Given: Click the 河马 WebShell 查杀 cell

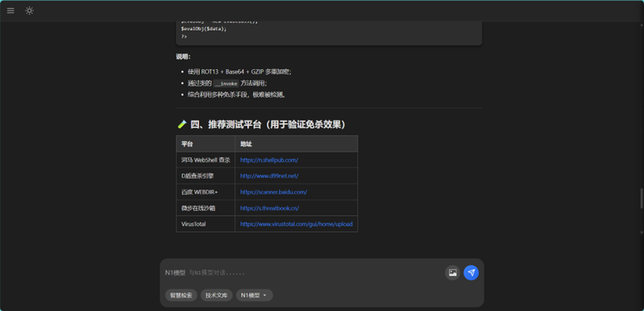Looking at the screenshot, I should [205, 160].
